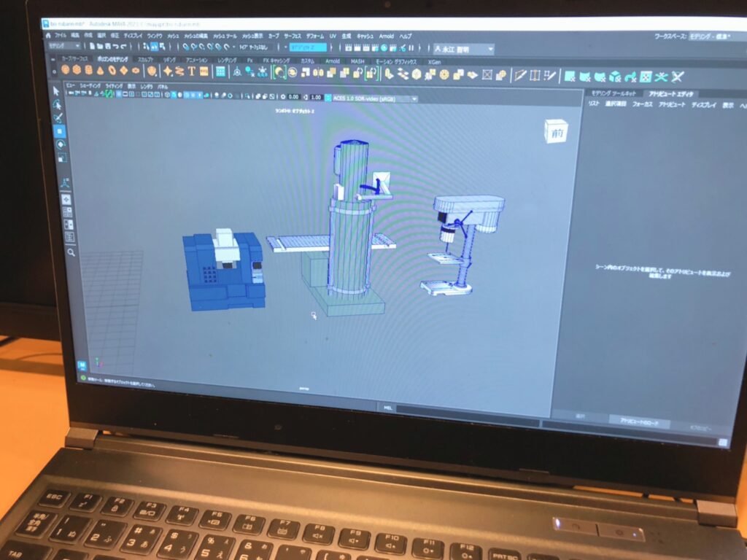Screen dimensions: 747x560
Task: Click the Undo arrow in status line
Action: pyautogui.click(x=116, y=46)
